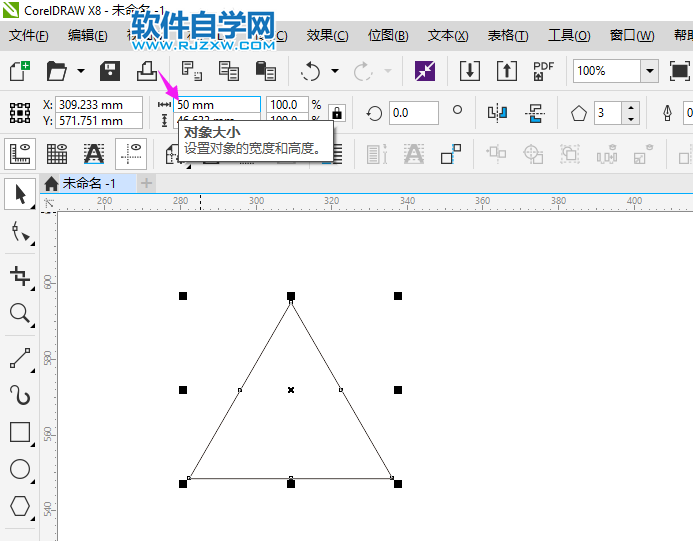Viewport: 693px width, 541px height.
Task: Click the Import icon
Action: click(x=470, y=71)
